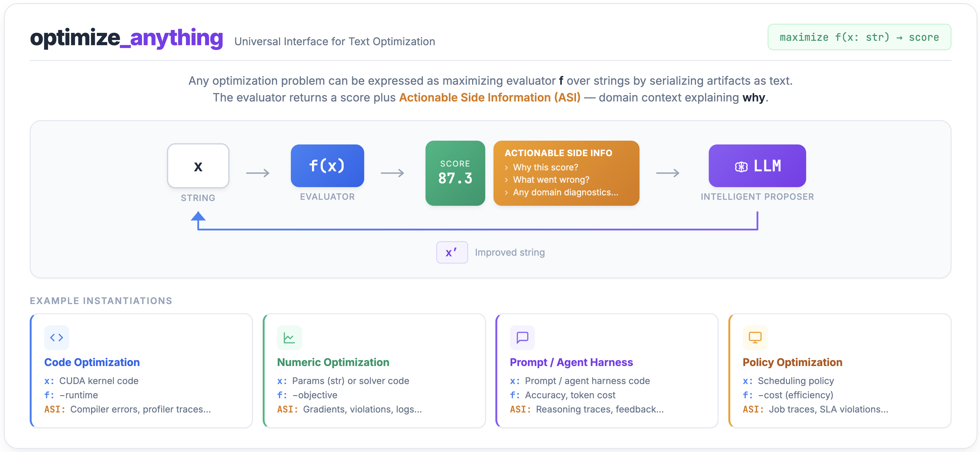
Task: Click the line chart icon
Action: point(289,338)
